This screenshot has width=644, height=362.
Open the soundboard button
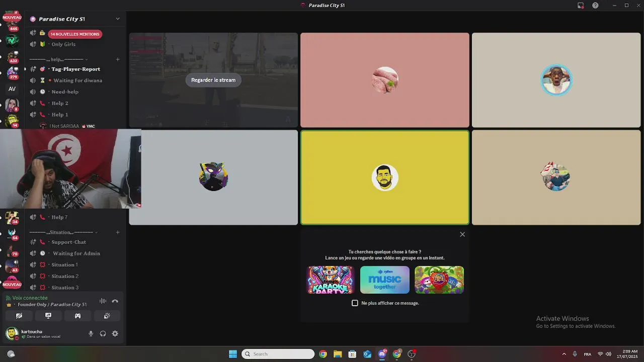[x=107, y=316]
